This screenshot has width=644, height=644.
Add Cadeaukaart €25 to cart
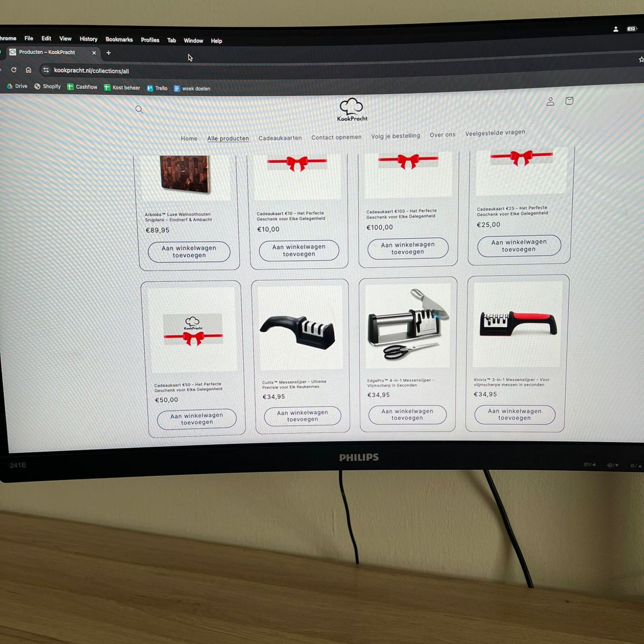(519, 246)
